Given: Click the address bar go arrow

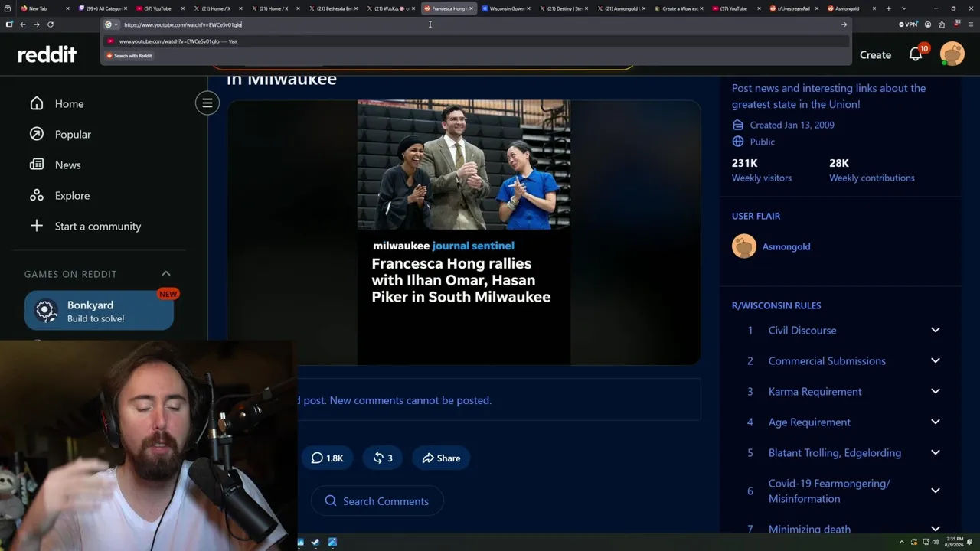Looking at the screenshot, I should point(844,24).
